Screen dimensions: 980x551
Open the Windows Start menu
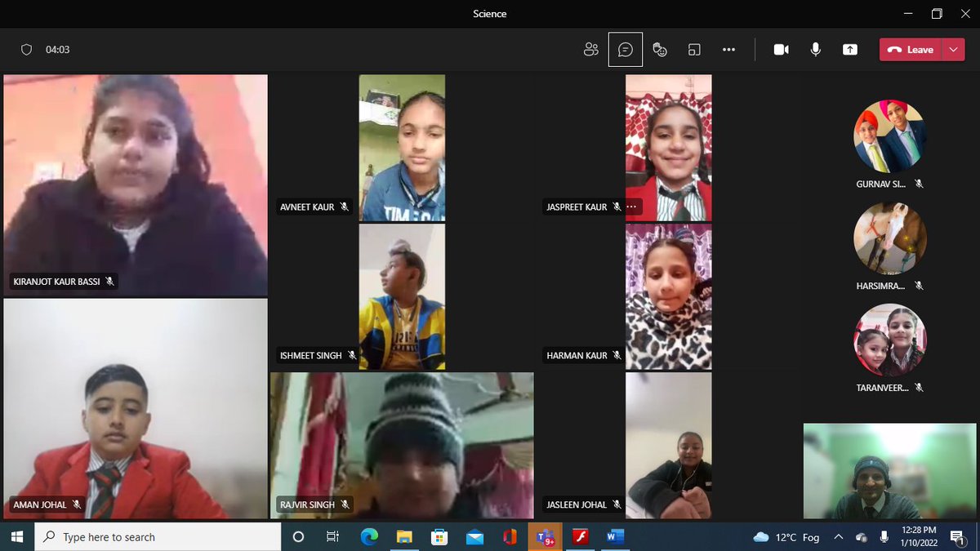pos(17,536)
